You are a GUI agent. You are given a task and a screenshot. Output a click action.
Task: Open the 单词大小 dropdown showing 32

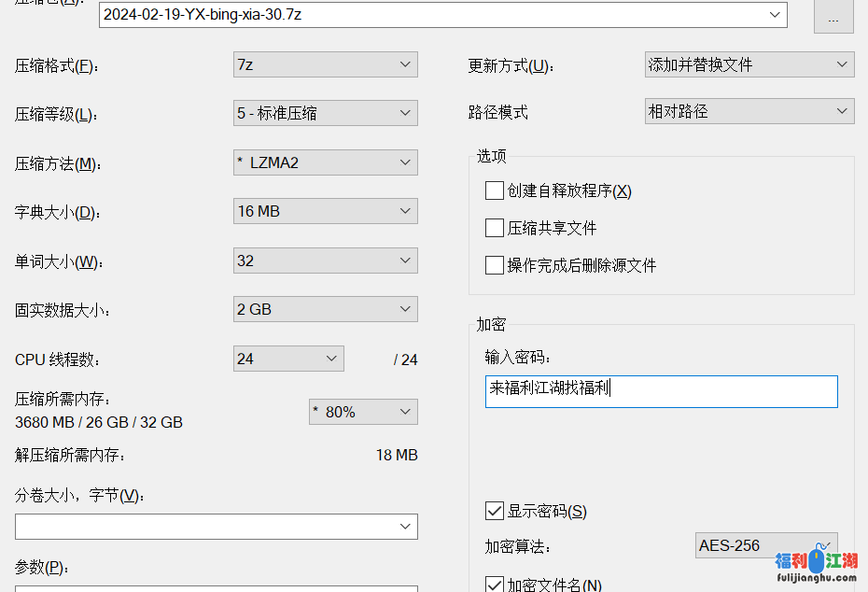point(325,261)
